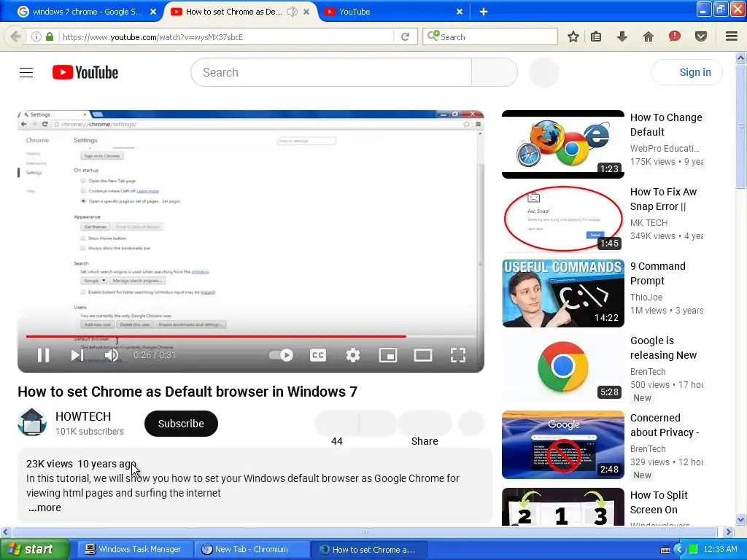747x560 pixels.
Task: Open 'Google is releasing New' video title
Action: tap(663, 348)
